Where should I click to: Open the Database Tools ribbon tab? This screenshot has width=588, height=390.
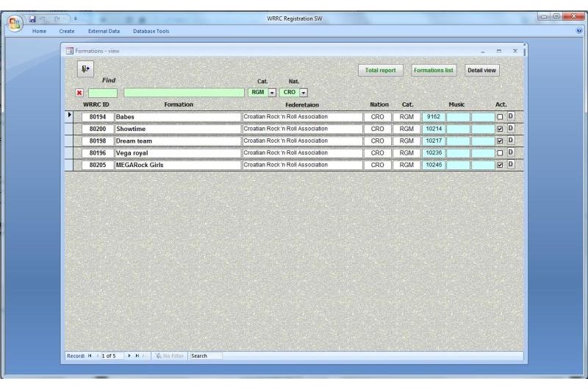coord(151,32)
